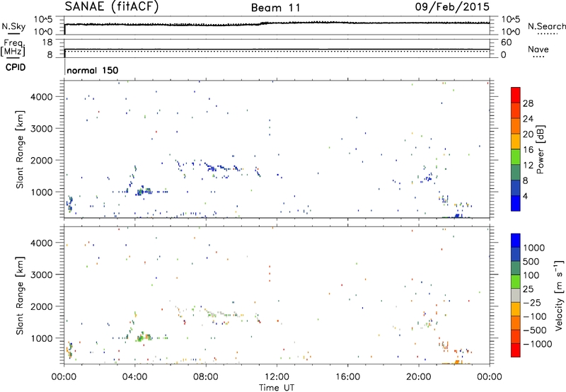This screenshot has height=392, width=566.
Task: Click the 'Freq. [MHz]' legend label
Action: click(13, 47)
